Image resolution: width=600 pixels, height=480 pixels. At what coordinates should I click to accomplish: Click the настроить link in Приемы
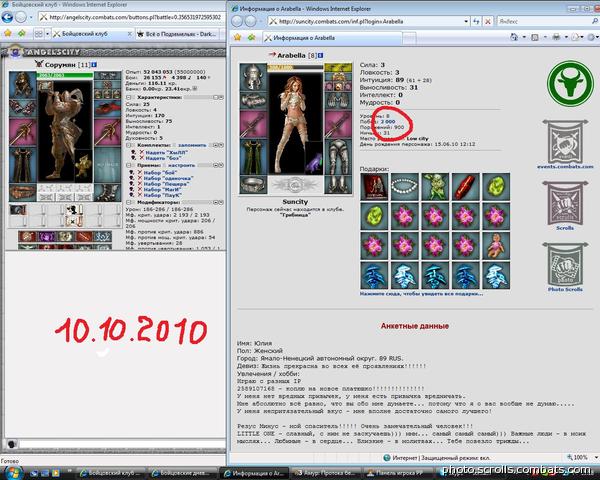[182, 165]
